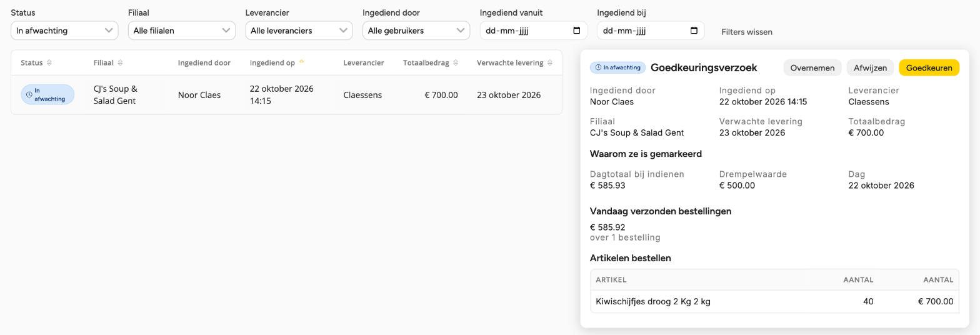This screenshot has width=980, height=335.
Task: Open the Leverancier filter dropdown
Action: pos(299,31)
